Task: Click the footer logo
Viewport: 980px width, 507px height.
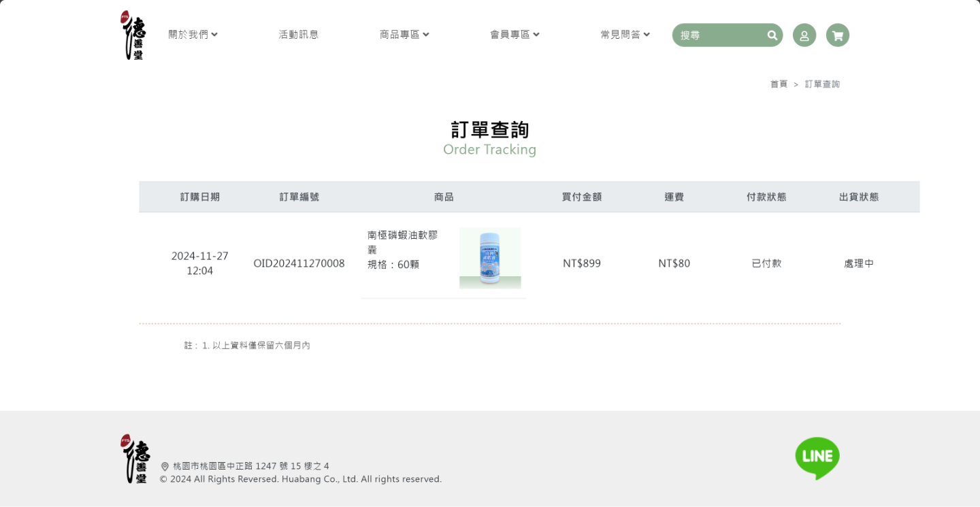Action: [x=135, y=459]
